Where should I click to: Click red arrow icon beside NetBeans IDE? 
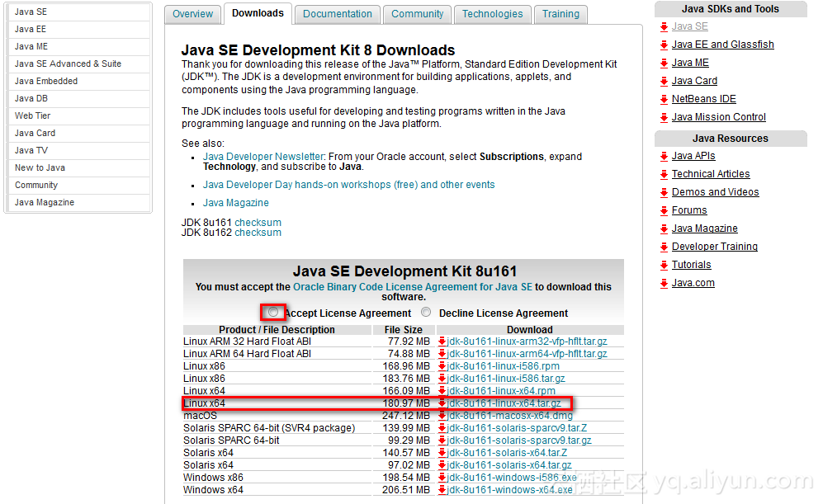(664, 100)
